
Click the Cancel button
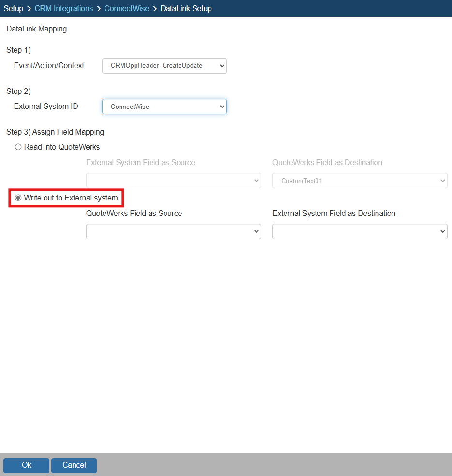[74, 465]
